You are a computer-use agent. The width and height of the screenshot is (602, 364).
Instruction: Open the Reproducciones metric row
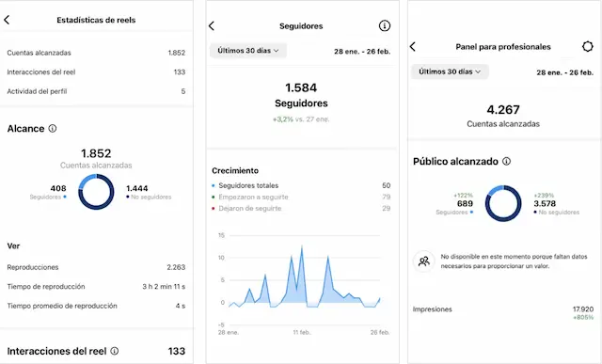click(x=96, y=267)
